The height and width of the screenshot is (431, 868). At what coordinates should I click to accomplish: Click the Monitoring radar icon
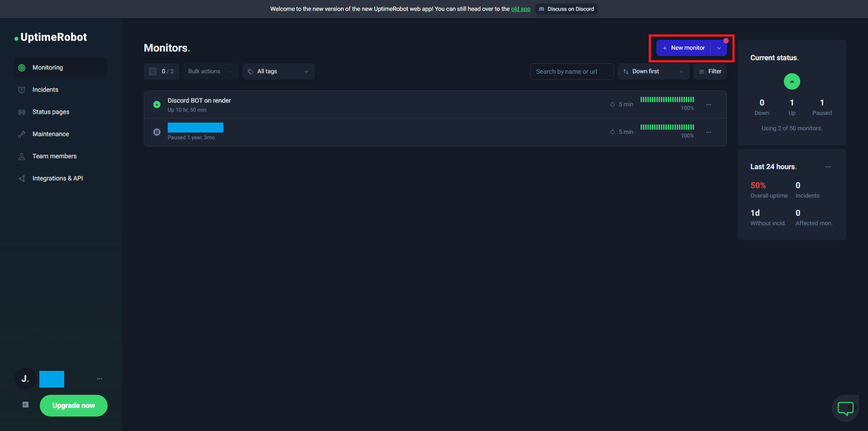22,68
